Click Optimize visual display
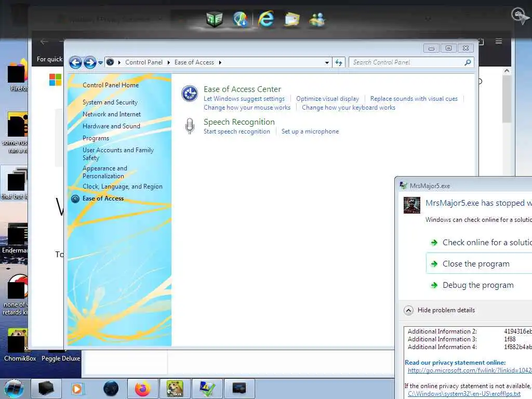The width and height of the screenshot is (532, 399). (x=327, y=99)
